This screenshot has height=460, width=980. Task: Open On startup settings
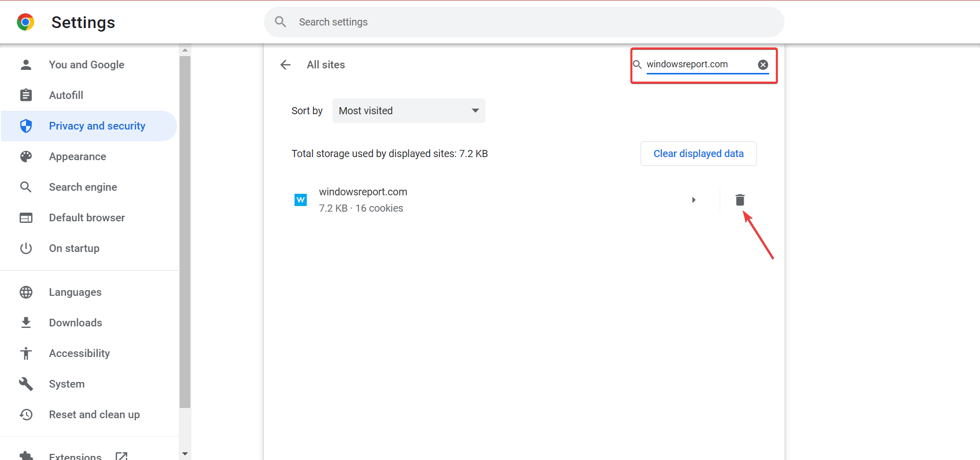89,248
